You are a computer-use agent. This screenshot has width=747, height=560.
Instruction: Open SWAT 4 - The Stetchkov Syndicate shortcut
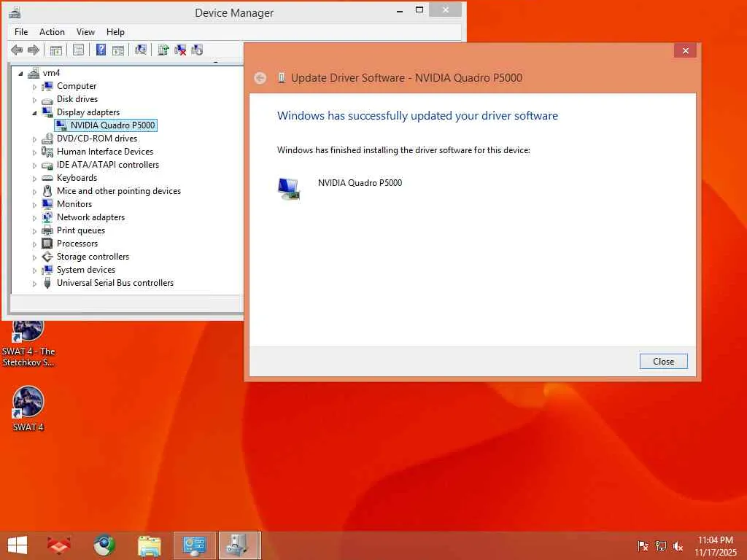[x=28, y=343]
